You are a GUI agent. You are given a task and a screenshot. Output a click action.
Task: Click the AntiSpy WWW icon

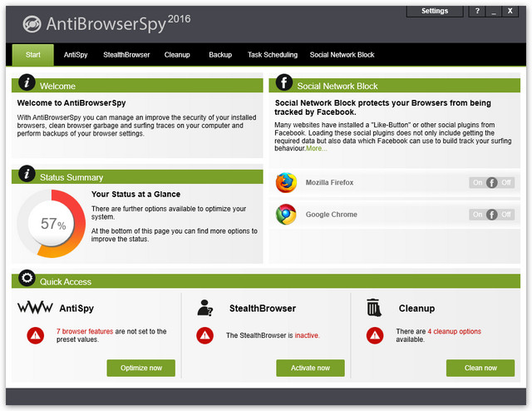[35, 307]
